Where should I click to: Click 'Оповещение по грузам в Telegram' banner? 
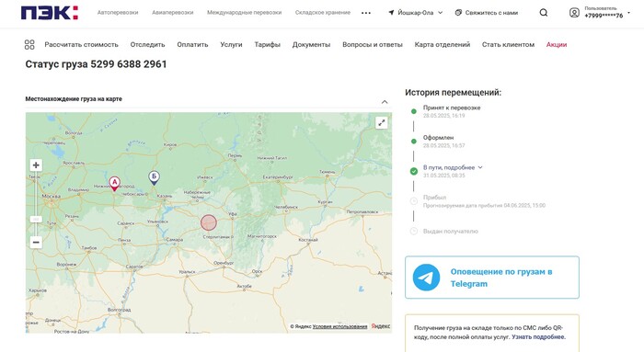(492, 278)
